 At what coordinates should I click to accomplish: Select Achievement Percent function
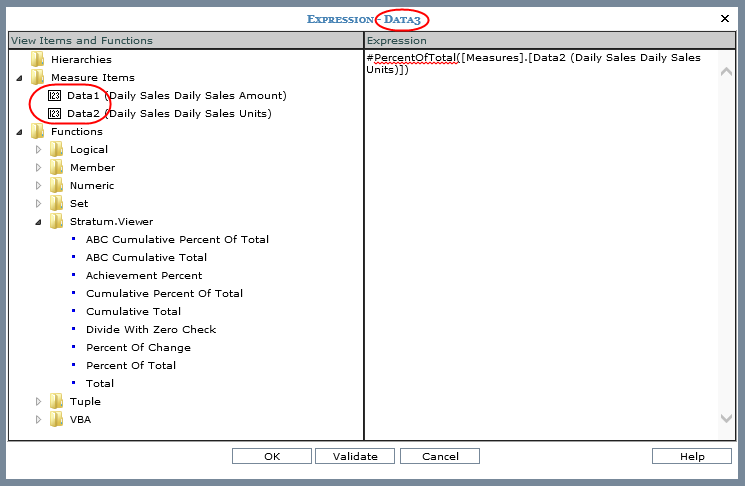click(144, 276)
